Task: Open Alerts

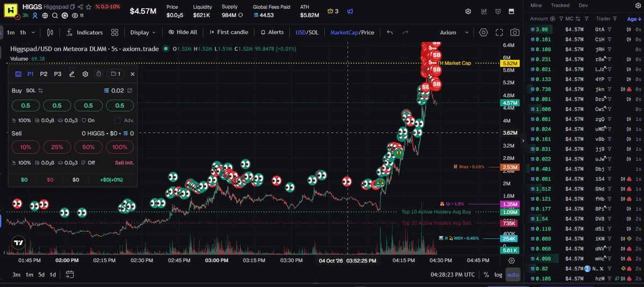Action: 272,32
